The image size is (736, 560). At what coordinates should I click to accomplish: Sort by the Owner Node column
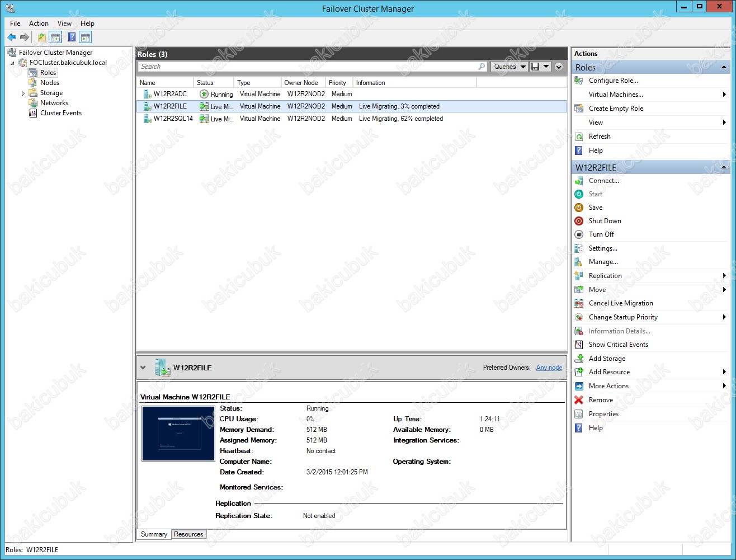[303, 83]
